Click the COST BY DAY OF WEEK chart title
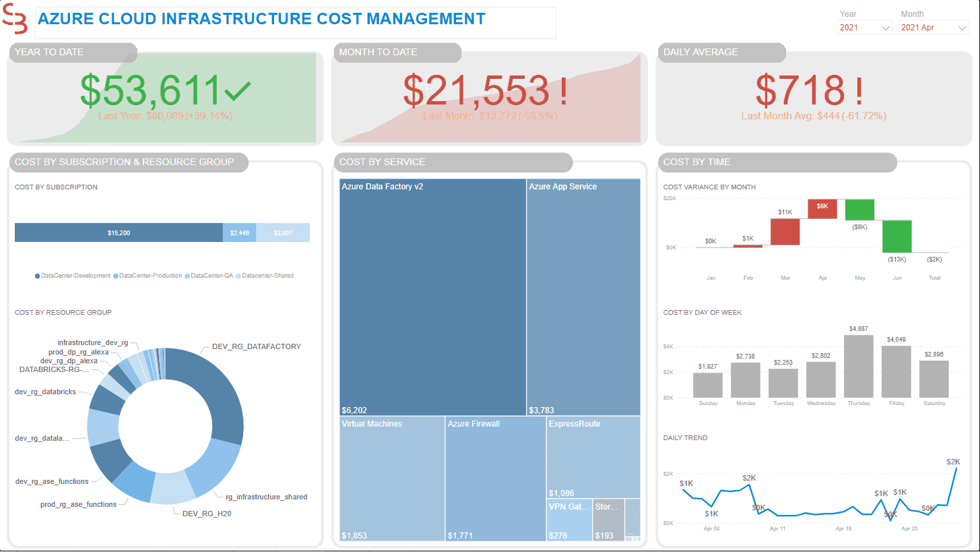The width and height of the screenshot is (980, 552). pos(703,313)
